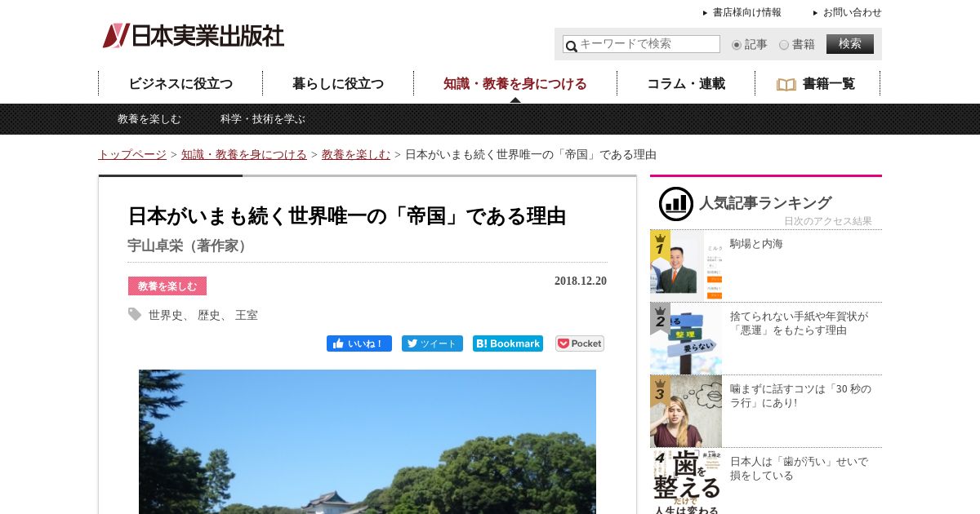Click the date 2018.12.20
The width and height of the screenshot is (980, 514).
(x=581, y=281)
